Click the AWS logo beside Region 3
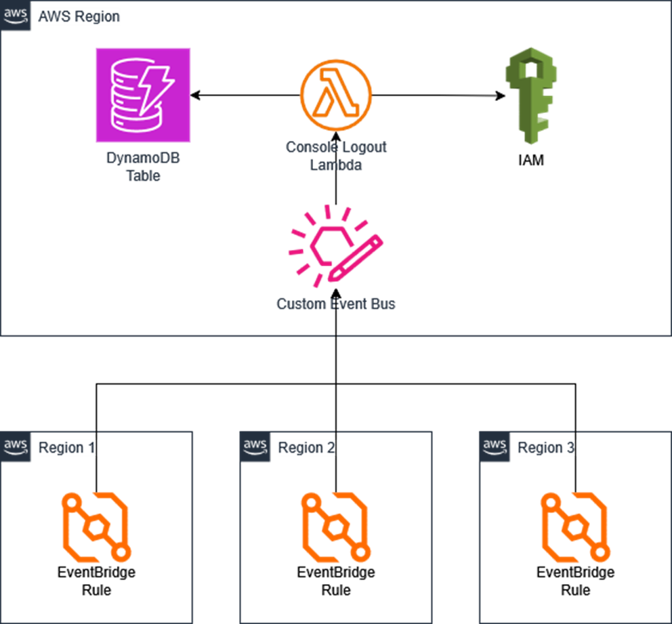Viewport: 672px width, 624px height. coord(495,446)
